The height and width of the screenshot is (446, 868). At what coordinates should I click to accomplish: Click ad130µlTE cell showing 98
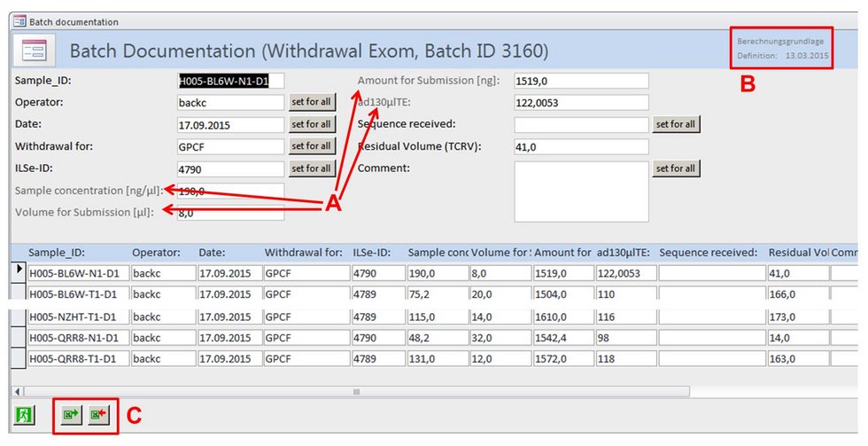[626, 338]
